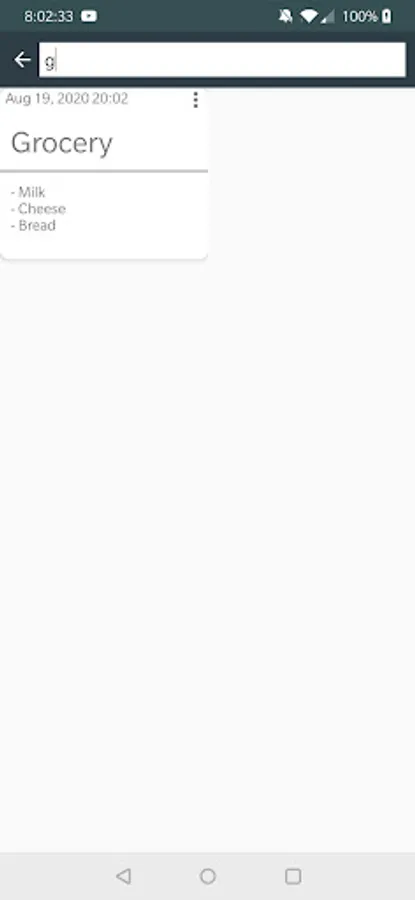Screen dimensions: 415x900
Task: Open the Grocery note title
Action: (x=62, y=143)
